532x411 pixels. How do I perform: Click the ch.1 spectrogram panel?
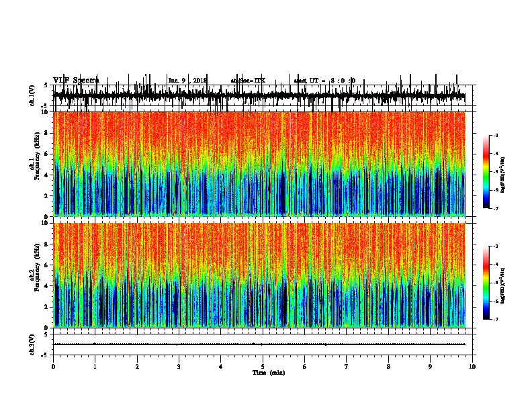click(259, 164)
